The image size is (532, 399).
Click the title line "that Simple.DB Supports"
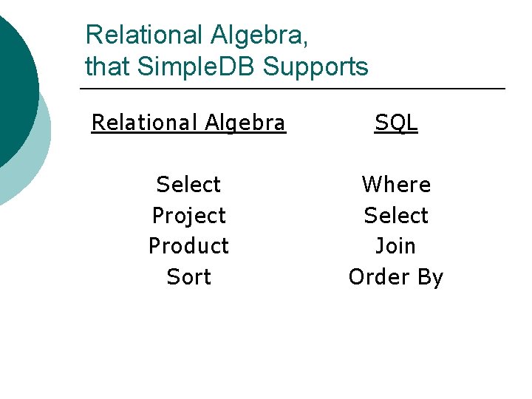tap(226, 66)
